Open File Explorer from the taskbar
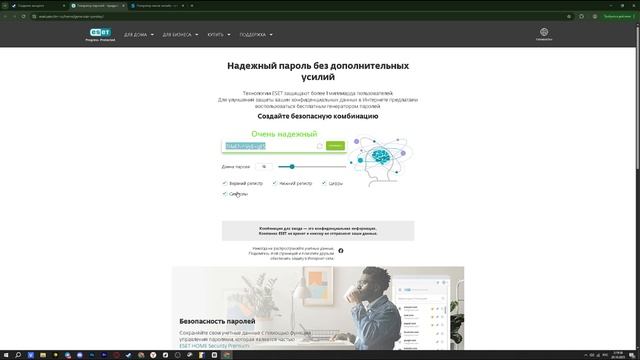The image size is (640, 360). pos(43,355)
